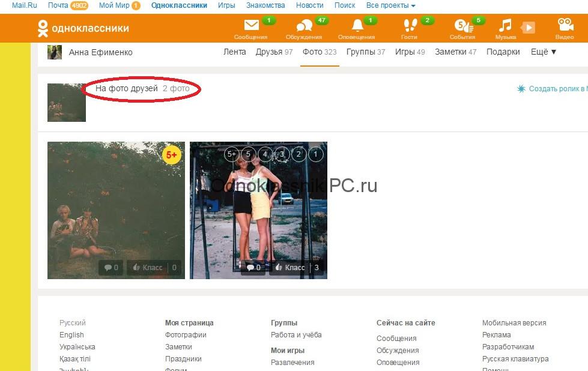Image resolution: width=588 pixels, height=371 pixels.
Task: Open the album cover thumbnail
Action: tap(67, 102)
